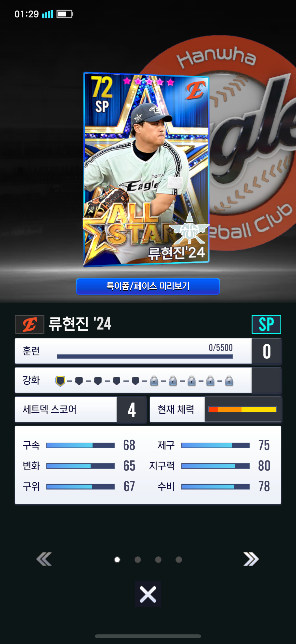Tap the 현재 체력 stamina gauge
This screenshot has height=644, width=296.
(242, 409)
